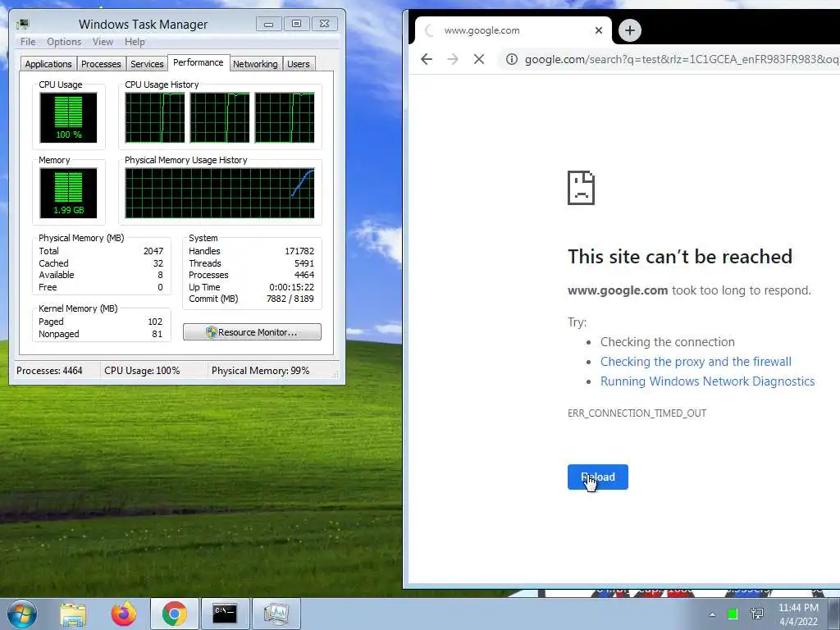Click the Handles value 171782
The height and width of the screenshot is (630, 840).
299,251
